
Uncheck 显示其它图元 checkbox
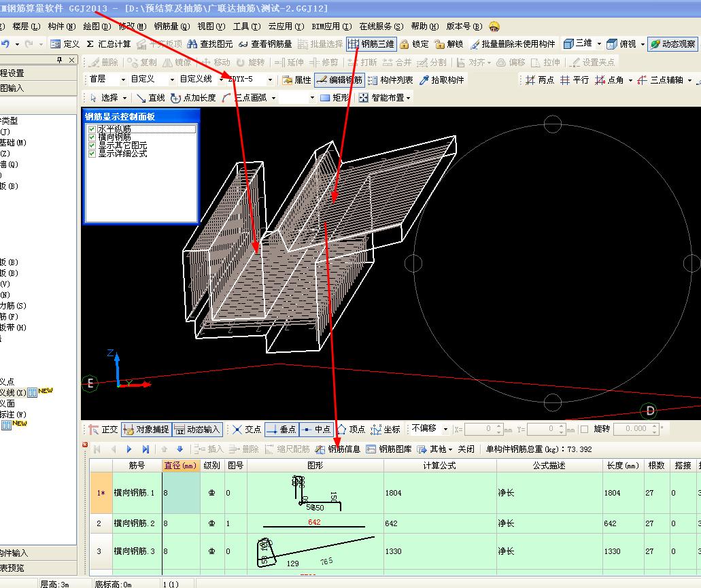click(92, 145)
